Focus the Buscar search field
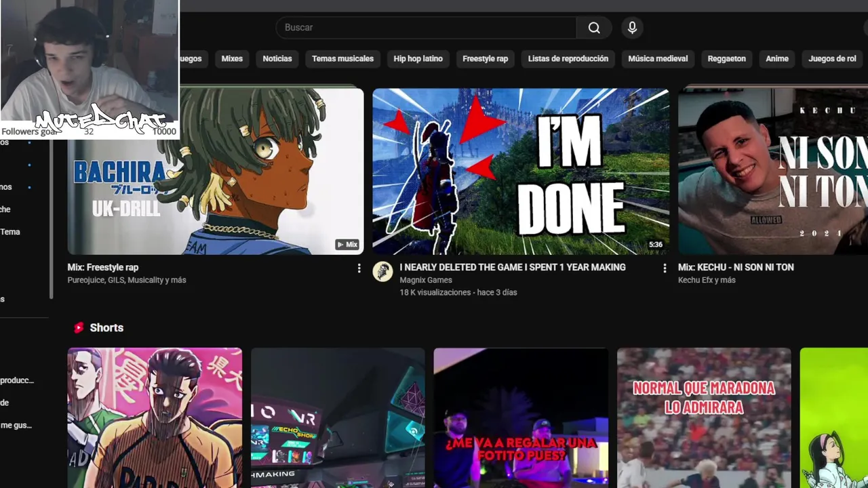Image resolution: width=868 pixels, height=488 pixels. [427, 28]
